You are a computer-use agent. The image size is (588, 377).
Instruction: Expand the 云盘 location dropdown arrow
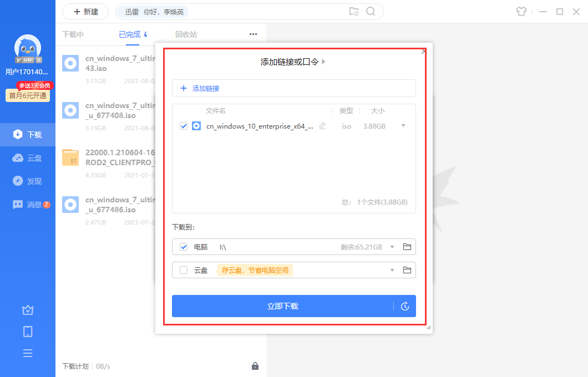[x=392, y=270]
